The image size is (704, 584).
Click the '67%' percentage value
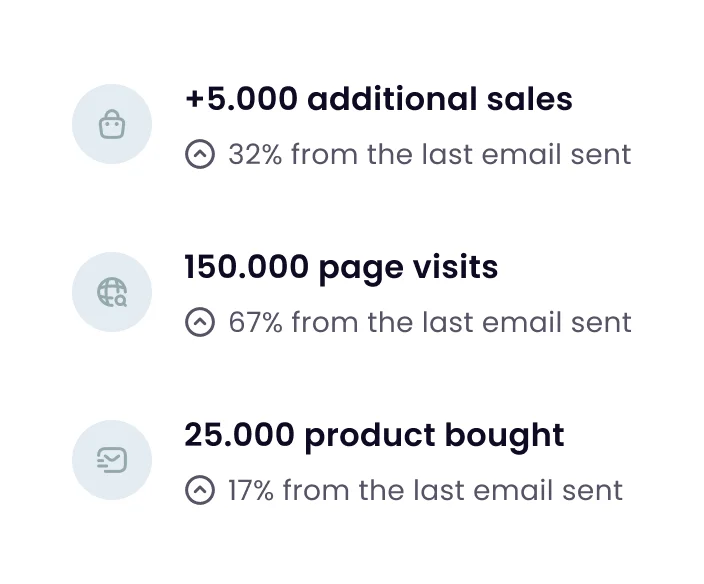click(255, 322)
